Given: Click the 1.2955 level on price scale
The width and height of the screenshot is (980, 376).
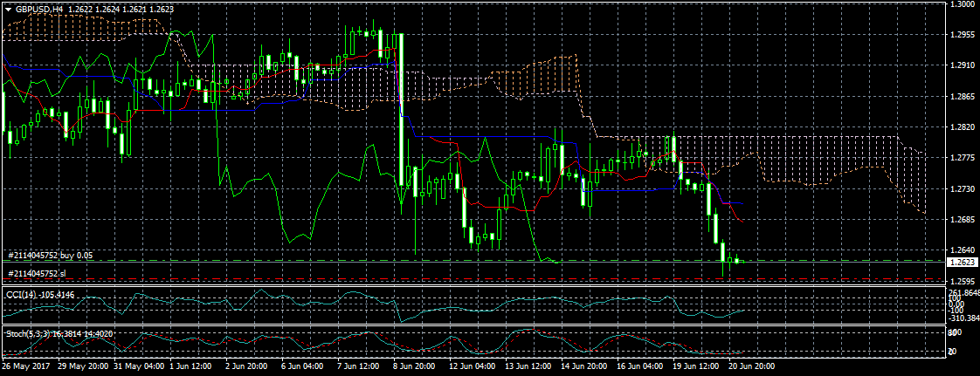Looking at the screenshot, I should click(x=962, y=35).
